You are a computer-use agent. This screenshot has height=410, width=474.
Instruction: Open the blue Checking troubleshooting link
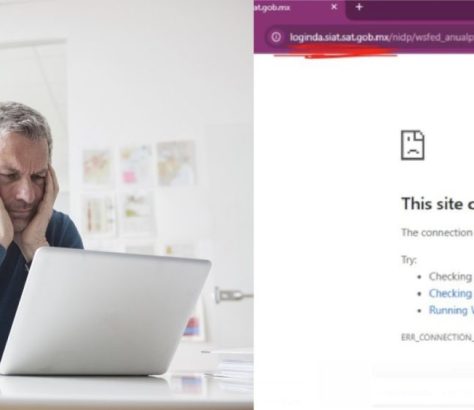pos(450,293)
